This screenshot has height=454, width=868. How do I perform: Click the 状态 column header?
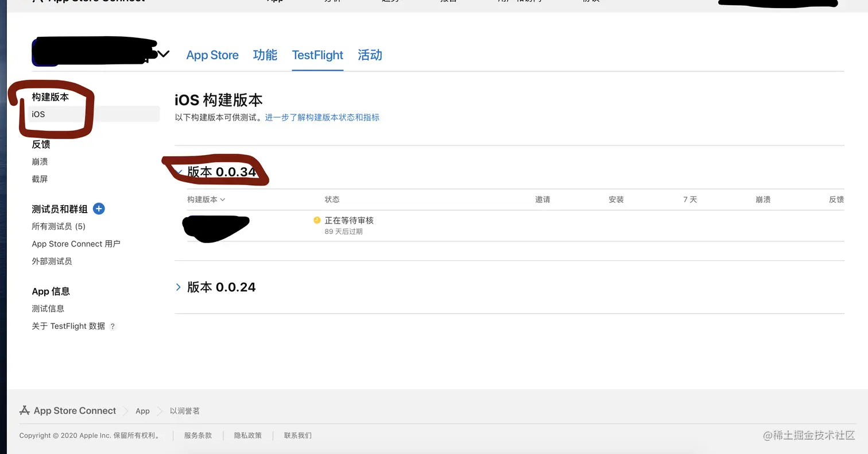(x=332, y=199)
